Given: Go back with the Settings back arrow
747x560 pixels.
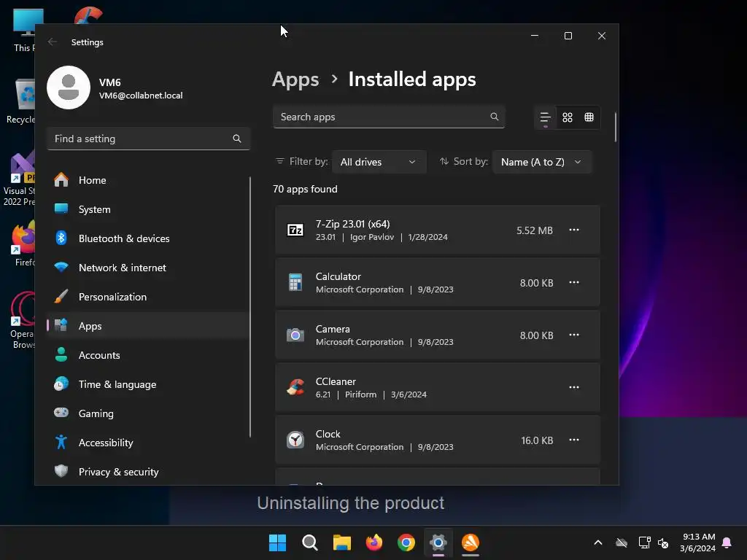Looking at the screenshot, I should pos(53,42).
